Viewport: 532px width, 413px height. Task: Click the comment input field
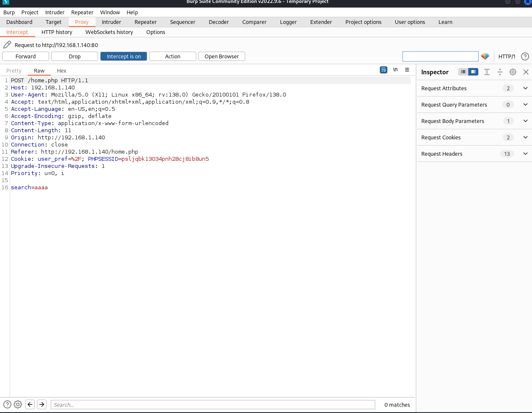[x=441, y=56]
